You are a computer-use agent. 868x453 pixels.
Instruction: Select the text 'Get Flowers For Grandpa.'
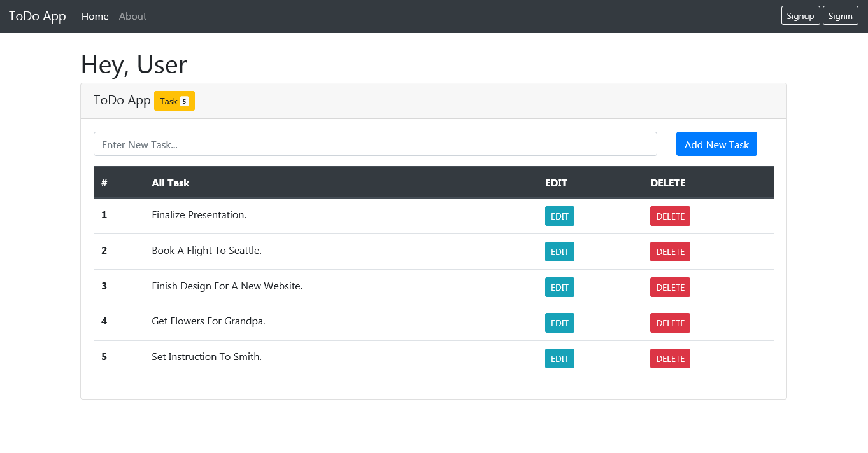click(x=208, y=321)
